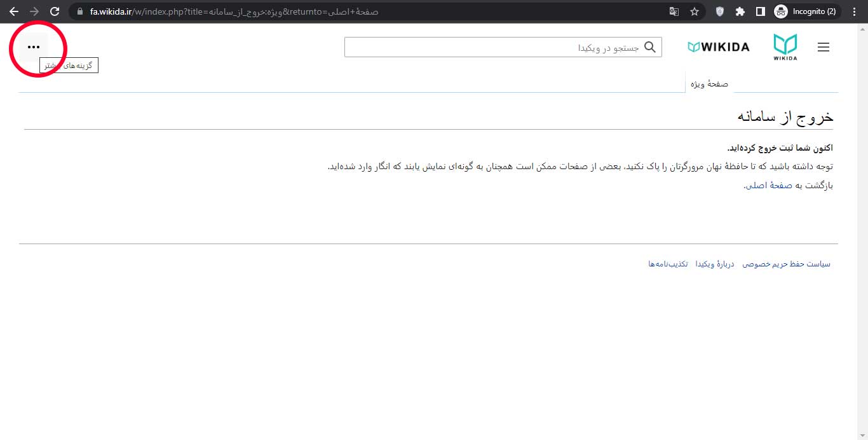Open the shield extension icon
The image size is (868, 440).
(720, 11)
